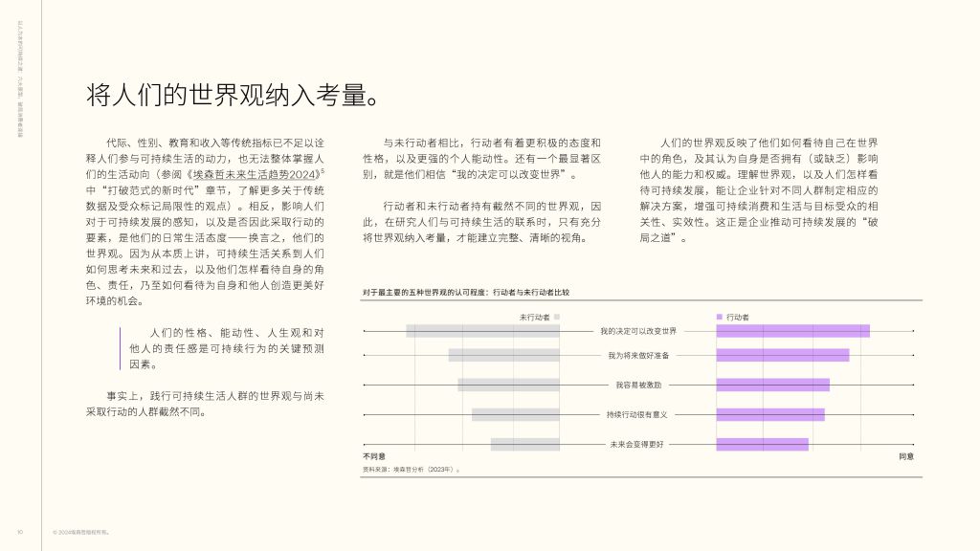Click the legend label 未行动者
Screen dimensions: 980x551
pos(534,318)
